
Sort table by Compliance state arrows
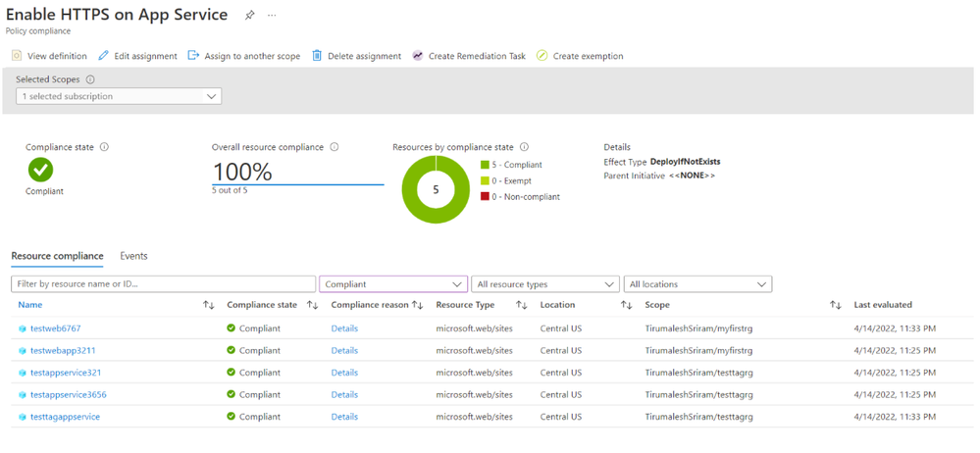click(x=312, y=305)
